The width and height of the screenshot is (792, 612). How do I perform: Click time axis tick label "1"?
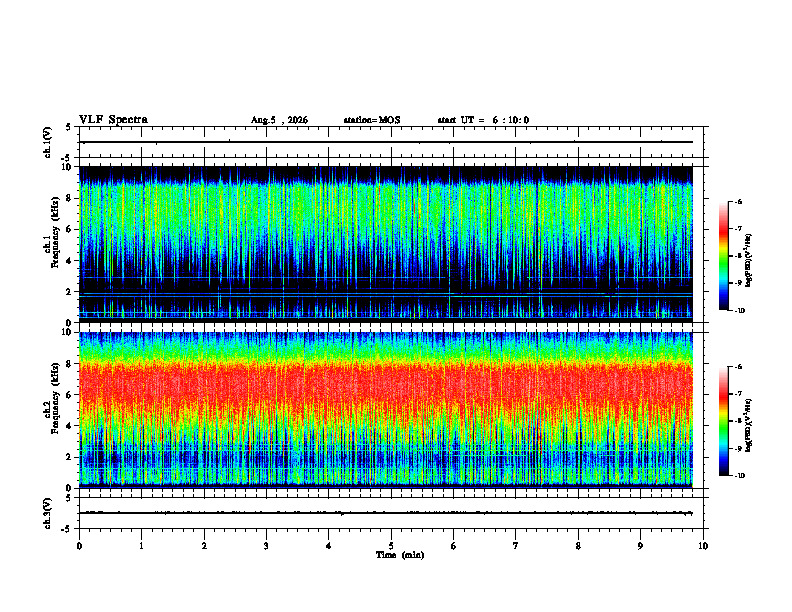[141, 546]
